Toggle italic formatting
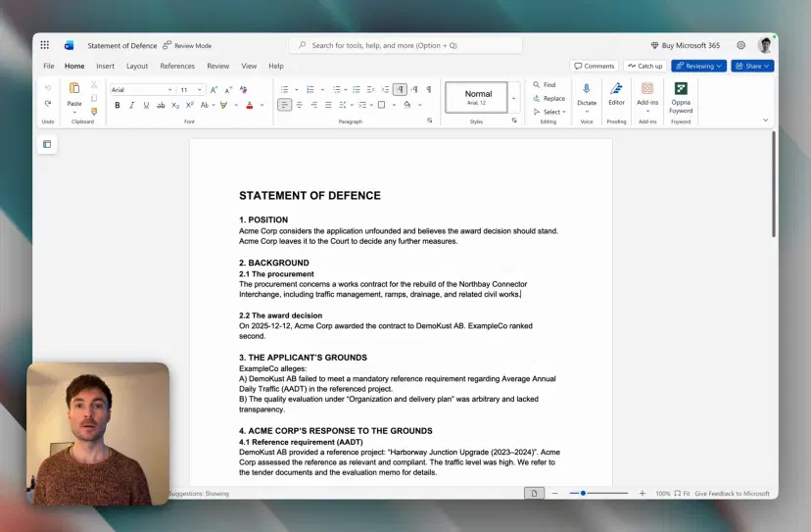Image resolution: width=811 pixels, height=532 pixels. (132, 105)
